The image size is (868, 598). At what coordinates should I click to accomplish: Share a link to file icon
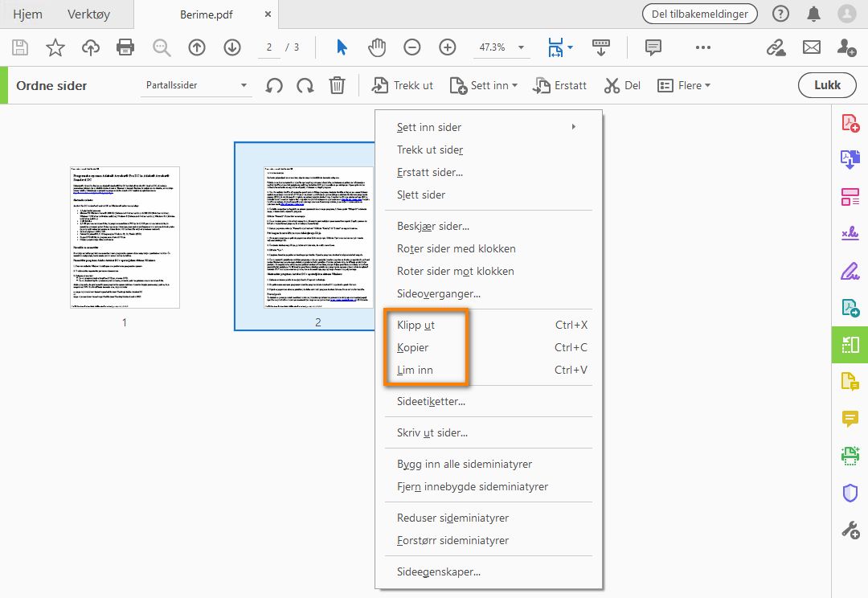point(776,47)
